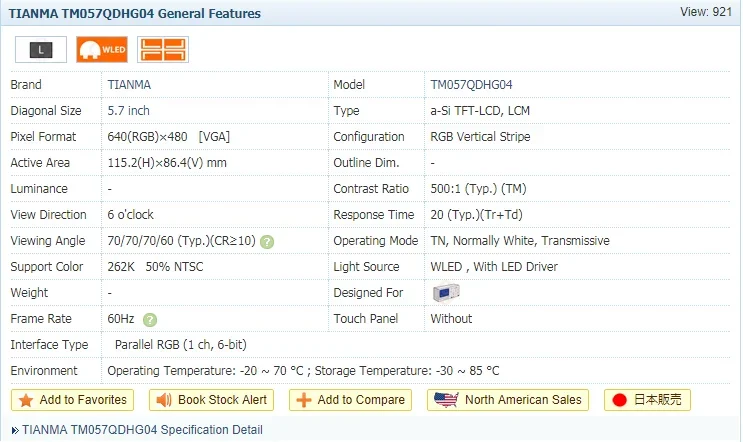This screenshot has height=442, width=743.
Task: Click the General Features page heading
Action: tap(135, 14)
